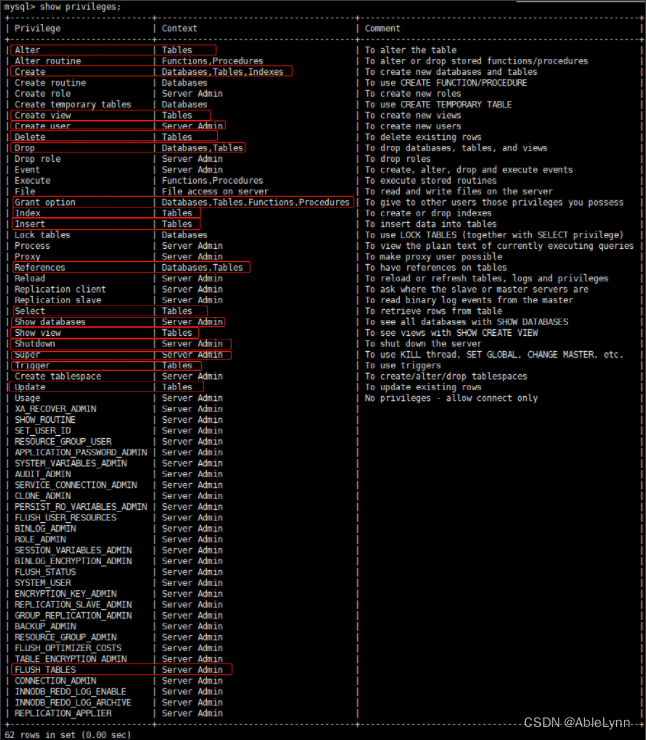
Task: Click 'ENCRYPTION_KEY_ADMIN' privilege text
Action: [65, 594]
